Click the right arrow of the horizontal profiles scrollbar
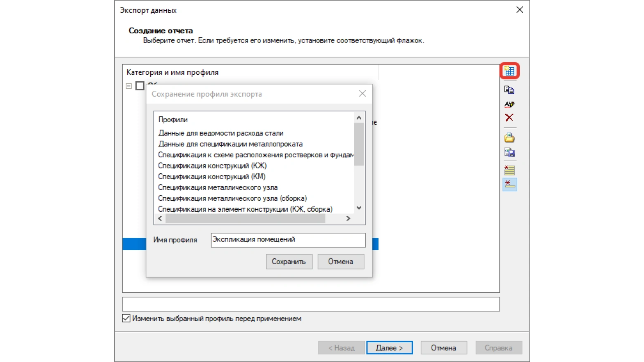 [348, 218]
